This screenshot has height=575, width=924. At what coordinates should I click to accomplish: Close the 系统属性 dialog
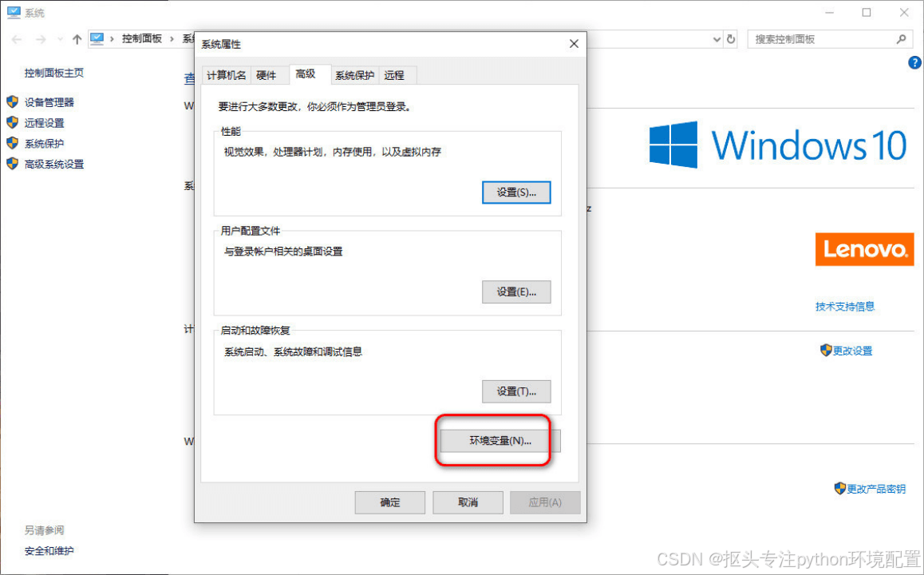[x=574, y=44]
